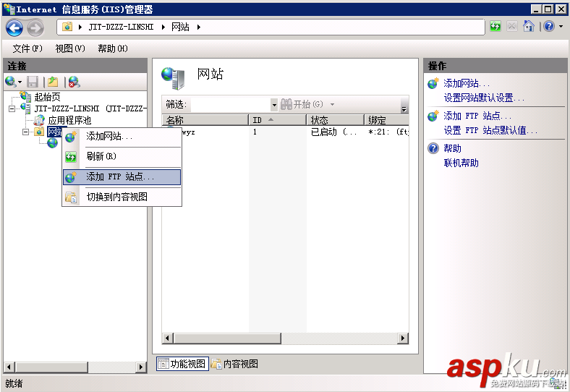Open the breadcrumb arrow after 网站
Screen dimensions: 570x392
[x=199, y=27]
